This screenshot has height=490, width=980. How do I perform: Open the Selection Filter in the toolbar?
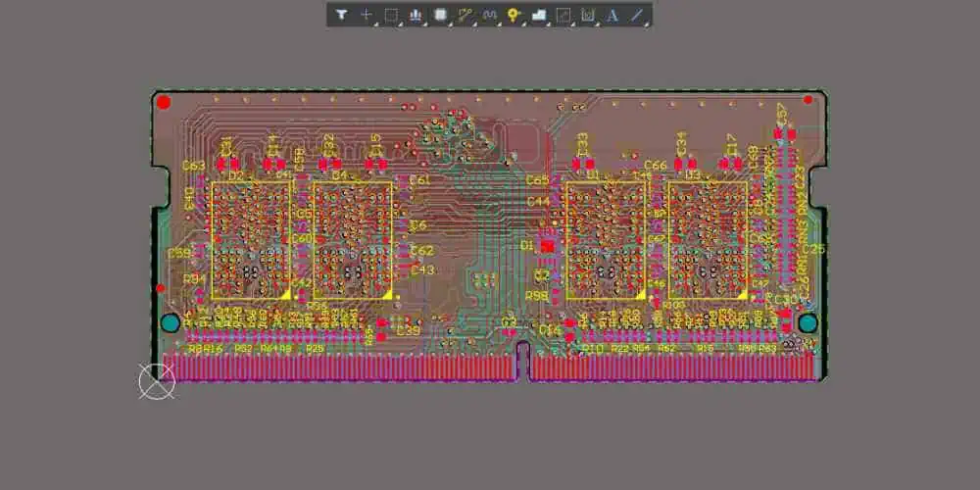click(x=341, y=15)
